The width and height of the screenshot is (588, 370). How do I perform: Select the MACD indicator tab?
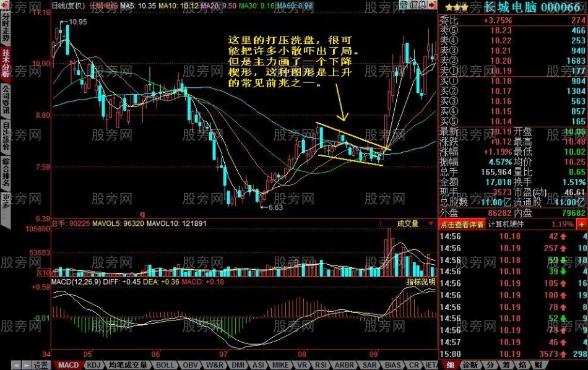[x=68, y=365]
